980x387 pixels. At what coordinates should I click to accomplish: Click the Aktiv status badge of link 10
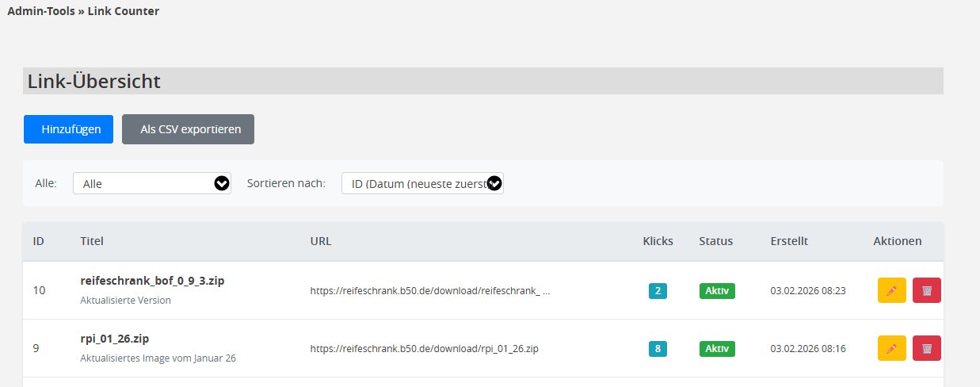(x=717, y=290)
